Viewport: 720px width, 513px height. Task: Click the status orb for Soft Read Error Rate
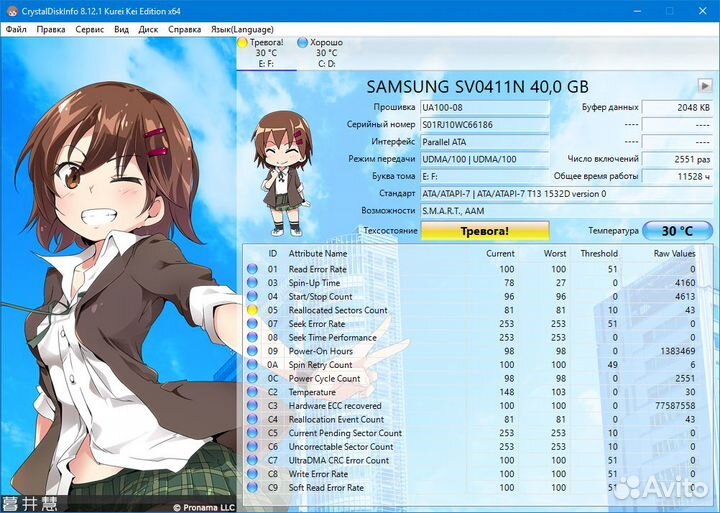click(x=252, y=488)
